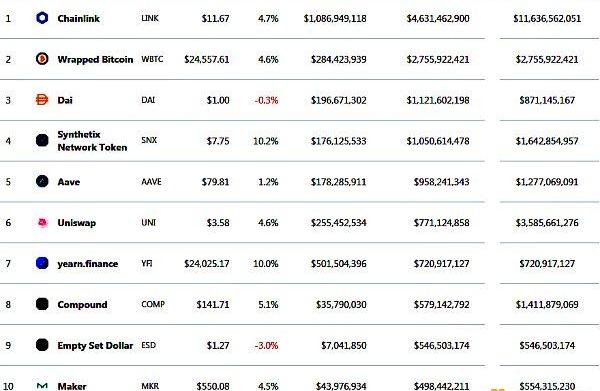Click the orange Dai logo icon
Image resolution: width=600 pixels, height=391 pixels.
coord(42,100)
